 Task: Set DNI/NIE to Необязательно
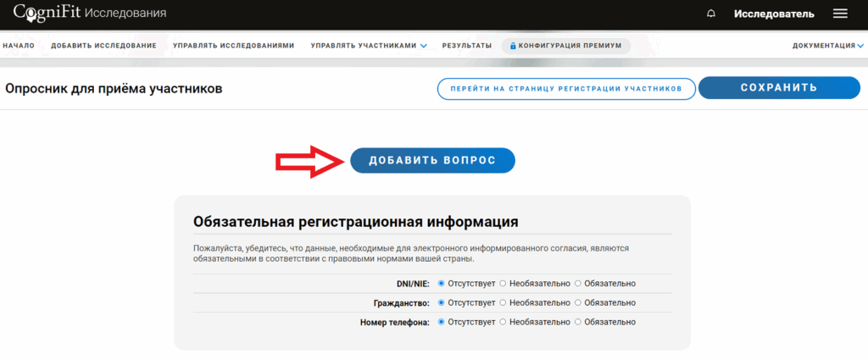(504, 284)
